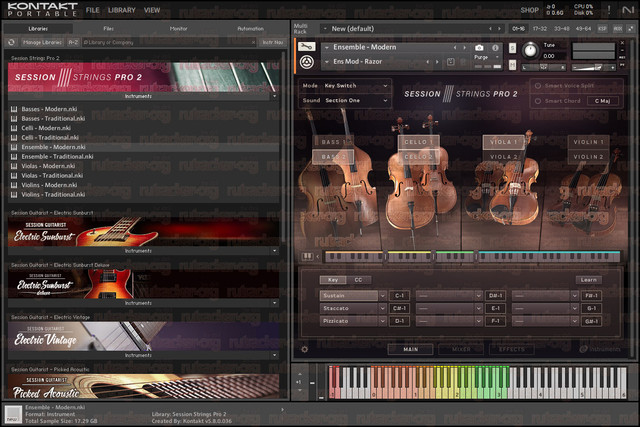Show the instrument info icon
Image resolution: width=640 pixels, height=427 pixels.
point(495,48)
